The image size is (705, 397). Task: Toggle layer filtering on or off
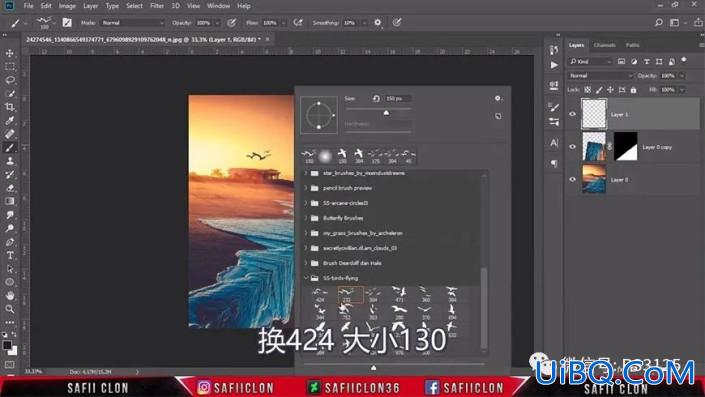684,60
